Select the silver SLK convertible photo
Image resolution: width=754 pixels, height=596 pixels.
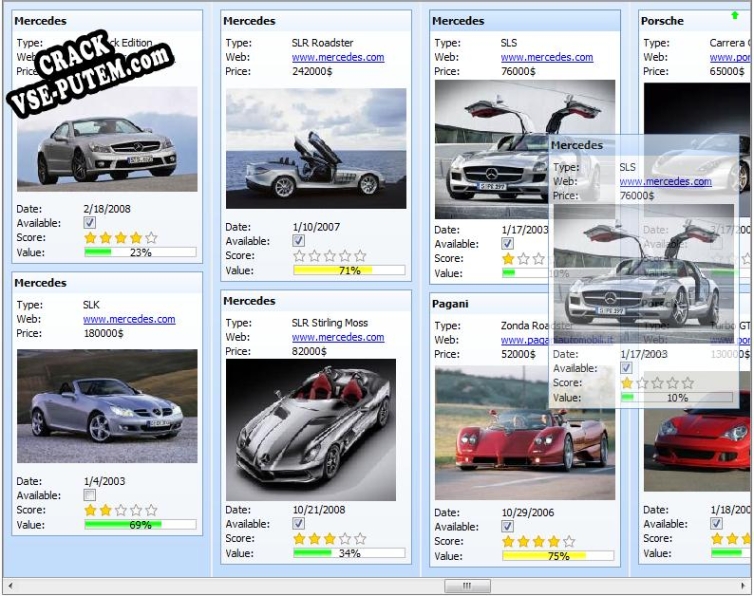click(107, 406)
